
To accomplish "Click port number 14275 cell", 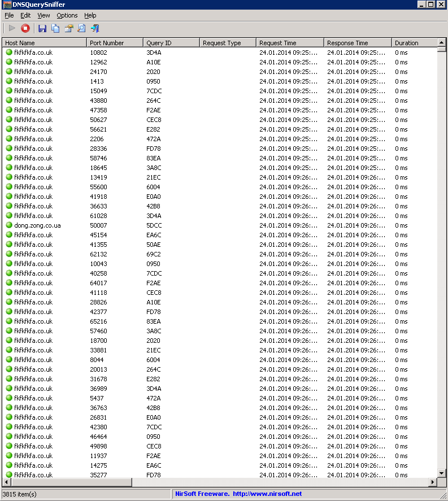I will (98, 465).
